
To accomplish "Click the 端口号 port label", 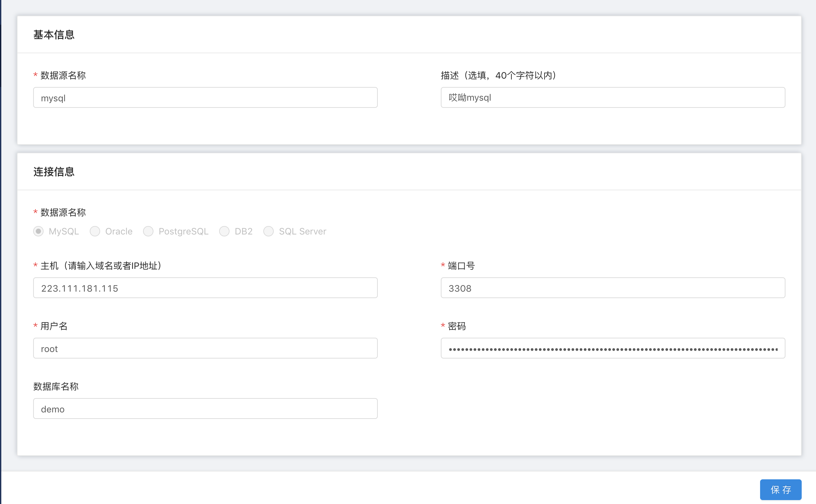I will click(461, 266).
